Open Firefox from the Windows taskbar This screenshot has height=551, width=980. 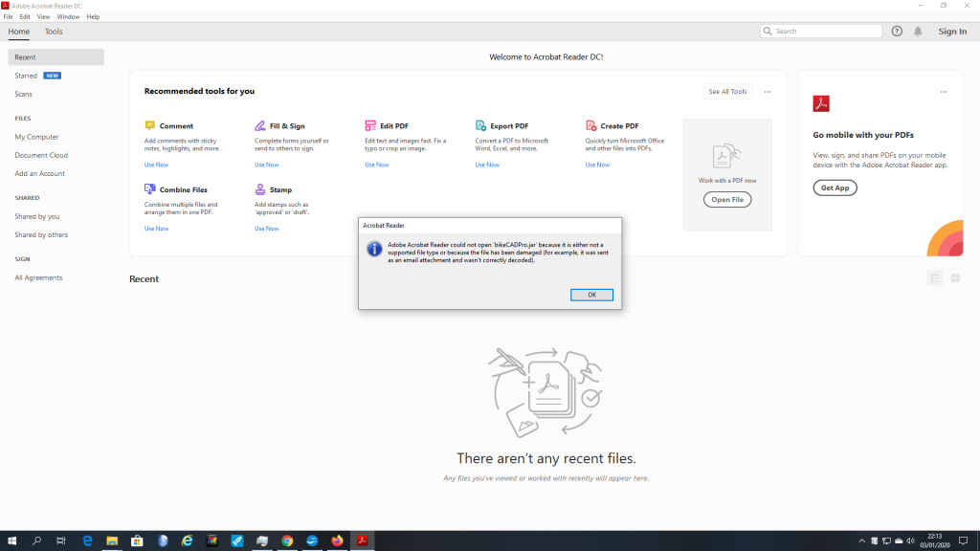tap(337, 541)
